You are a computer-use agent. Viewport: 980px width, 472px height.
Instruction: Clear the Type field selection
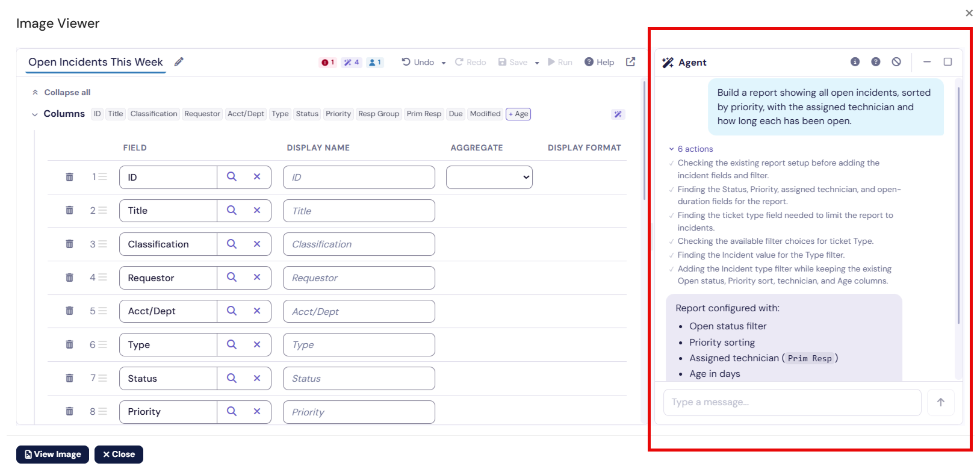[257, 345]
